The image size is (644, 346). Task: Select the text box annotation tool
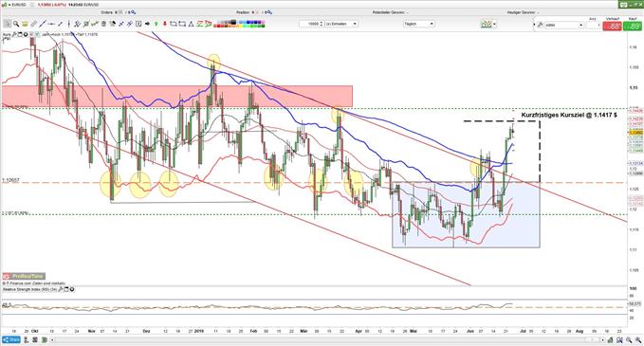pyautogui.click(x=138, y=24)
